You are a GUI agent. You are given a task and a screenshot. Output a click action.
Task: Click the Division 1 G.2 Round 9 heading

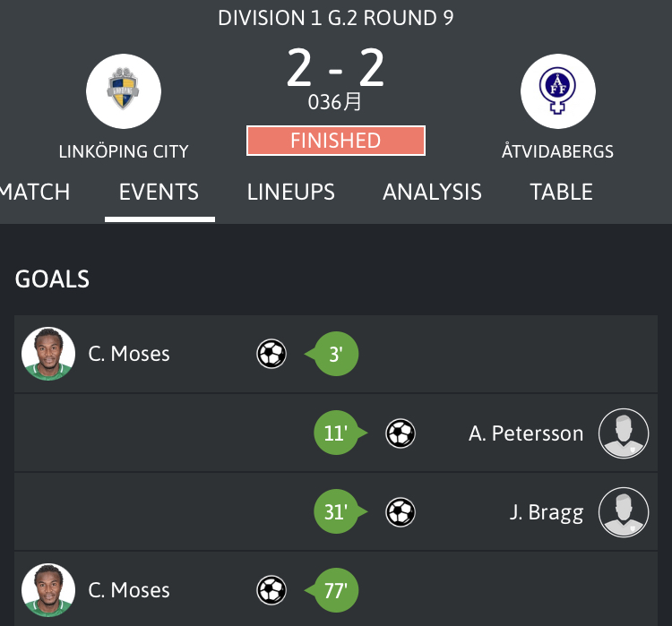(336, 18)
